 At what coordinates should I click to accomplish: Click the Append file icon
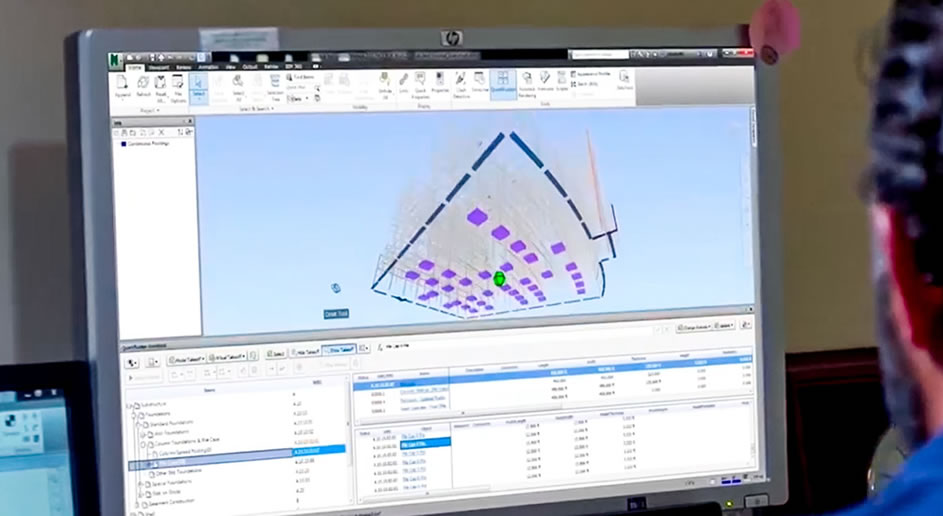coord(123,86)
